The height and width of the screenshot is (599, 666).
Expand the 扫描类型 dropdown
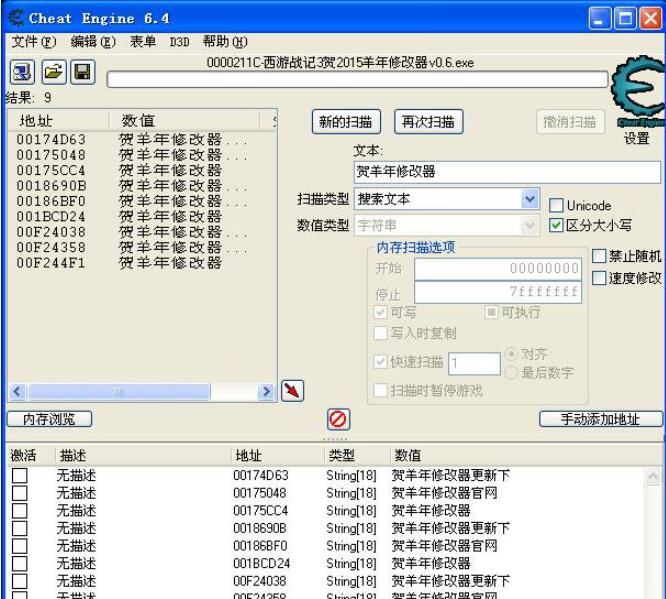[530, 199]
